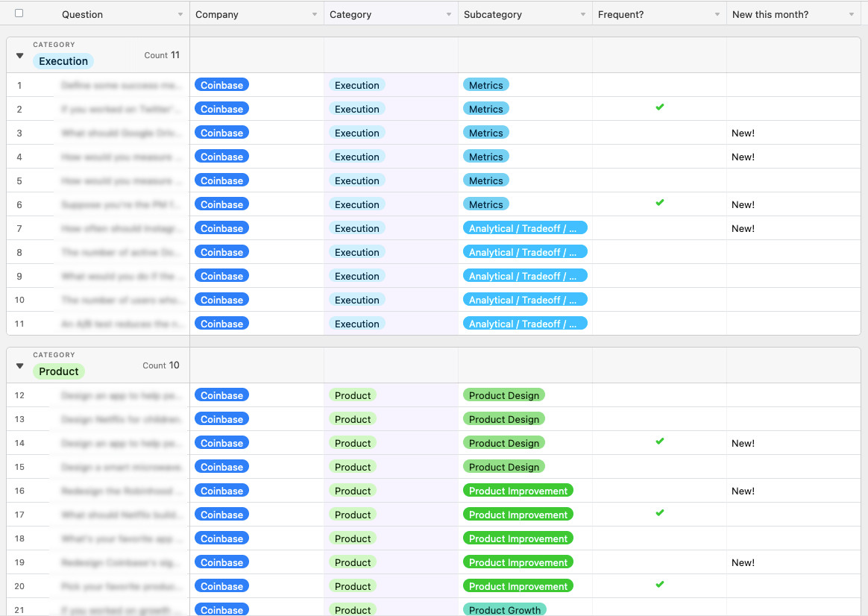868x616 pixels.
Task: Collapse the Execution category group
Action: tap(20, 56)
